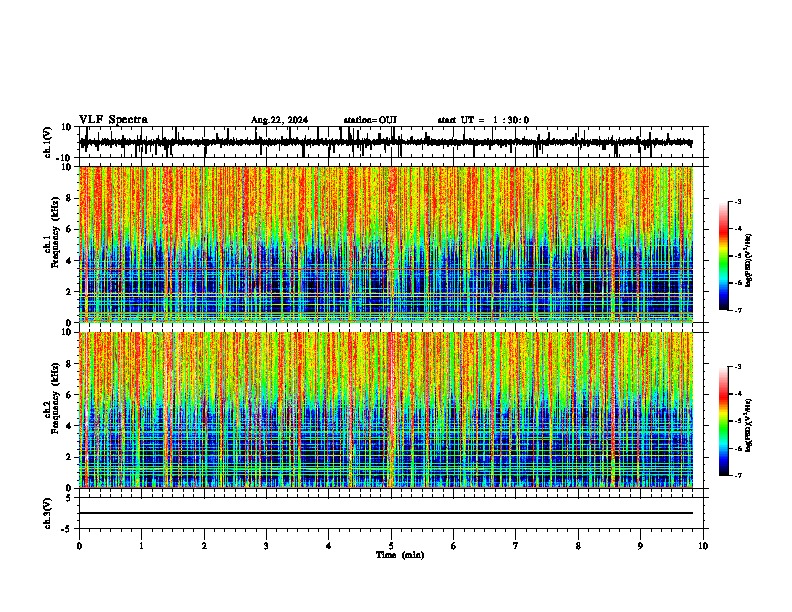Click the ch.1 spectrogram panel
Viewport: 792px width, 612px height.
click(386, 244)
